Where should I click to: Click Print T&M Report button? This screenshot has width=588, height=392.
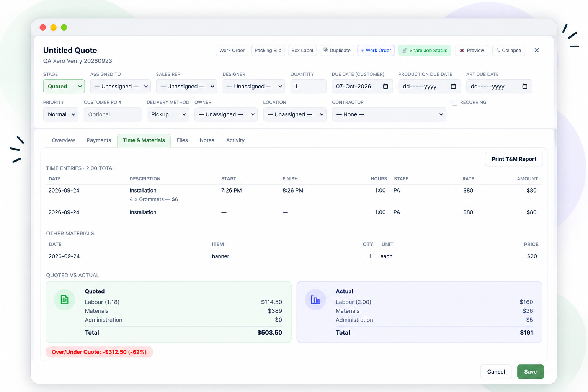click(514, 159)
